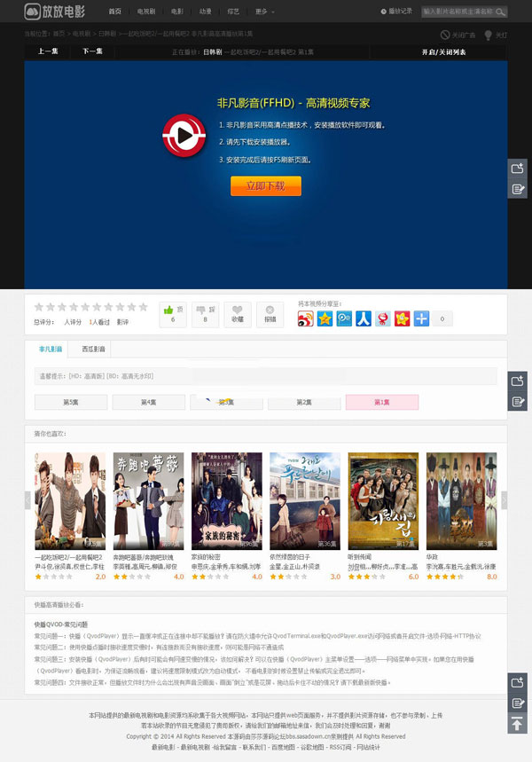Open footer link 网站统计
Screen dimensions: 532x762
pos(369,747)
